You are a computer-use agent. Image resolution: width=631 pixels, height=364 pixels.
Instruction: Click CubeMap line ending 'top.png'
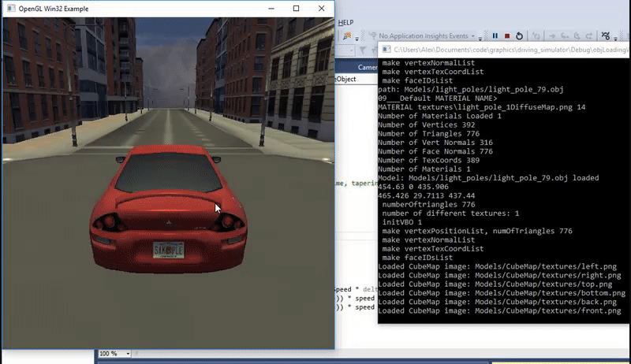pyautogui.click(x=495, y=284)
